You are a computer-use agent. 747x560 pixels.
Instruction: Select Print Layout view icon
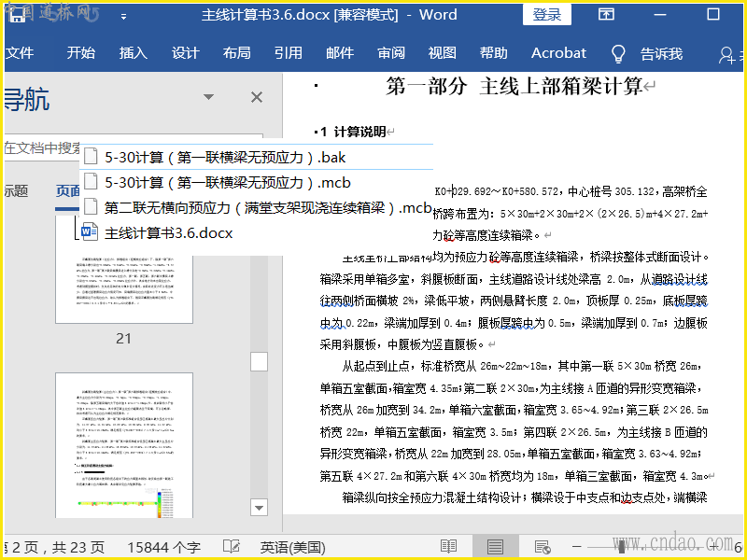pos(495,547)
